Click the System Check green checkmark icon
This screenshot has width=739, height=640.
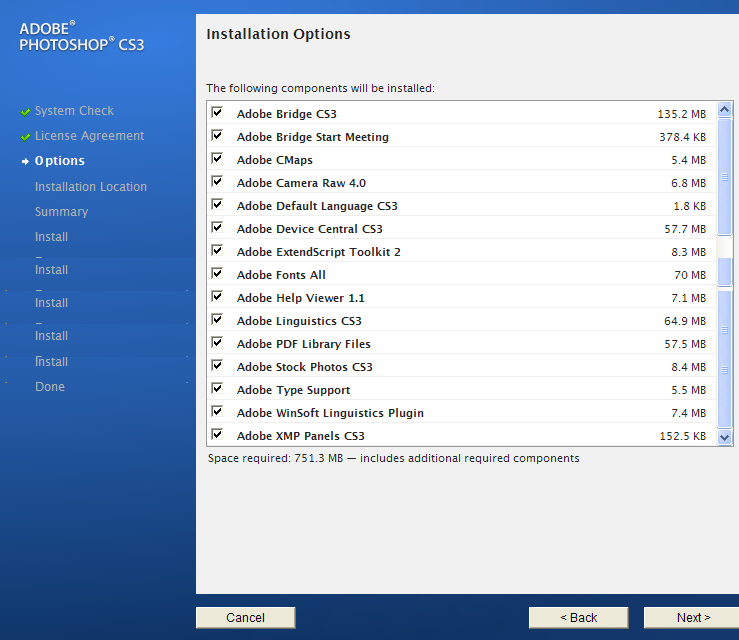point(25,112)
